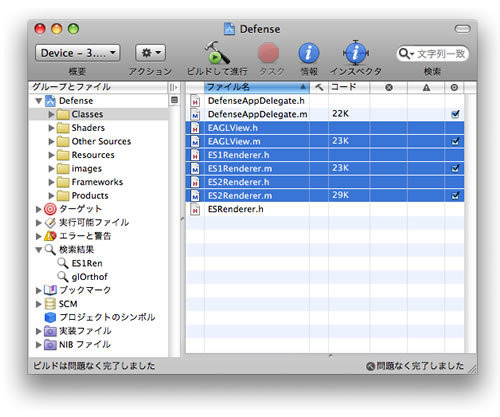Click the Defense title document icon

point(229,29)
